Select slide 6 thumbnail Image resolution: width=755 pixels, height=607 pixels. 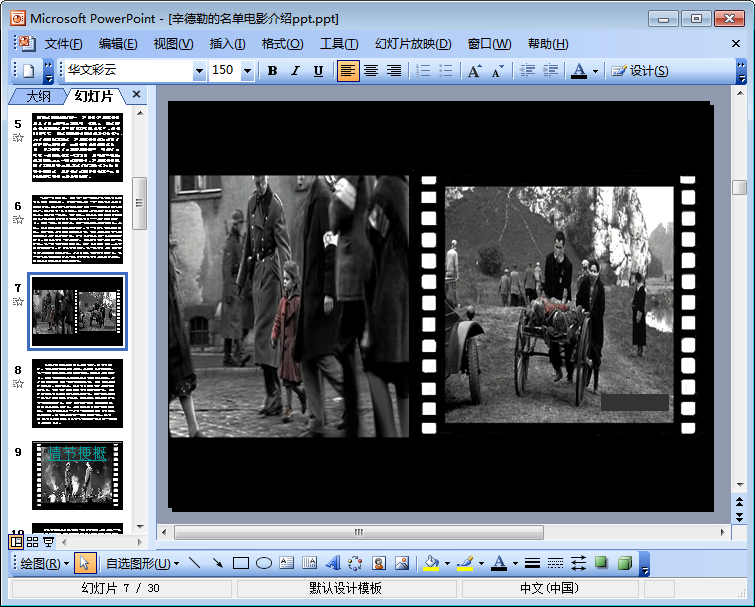pos(77,229)
